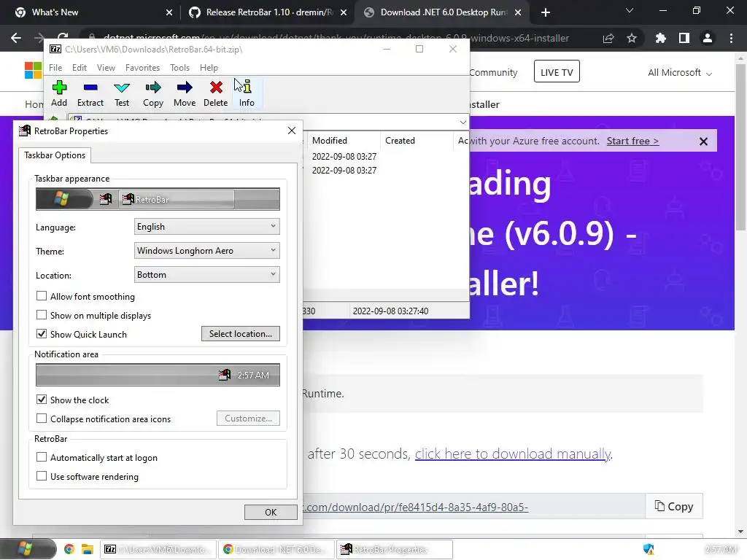Open the Language dropdown
The width and height of the screenshot is (747, 560).
[206, 227]
